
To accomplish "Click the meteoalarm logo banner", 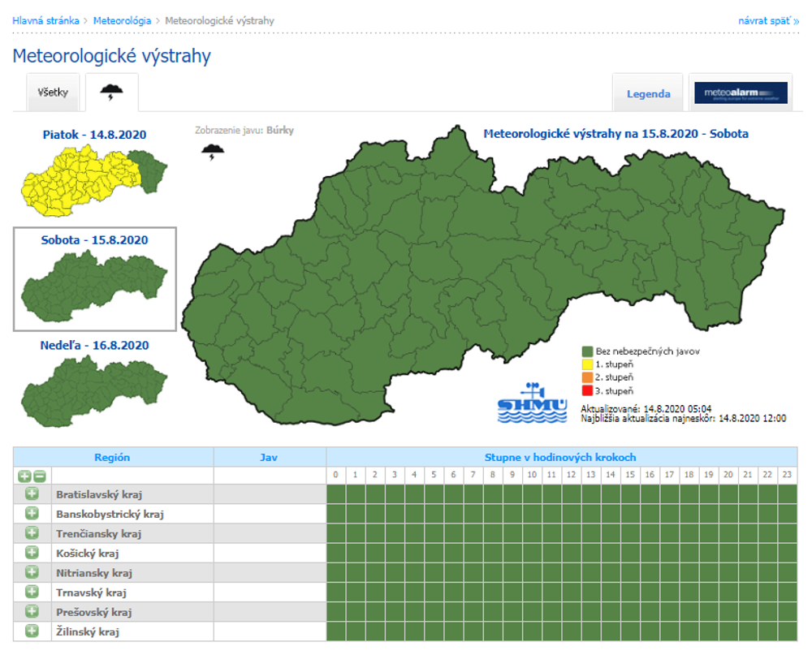I will (741, 93).
